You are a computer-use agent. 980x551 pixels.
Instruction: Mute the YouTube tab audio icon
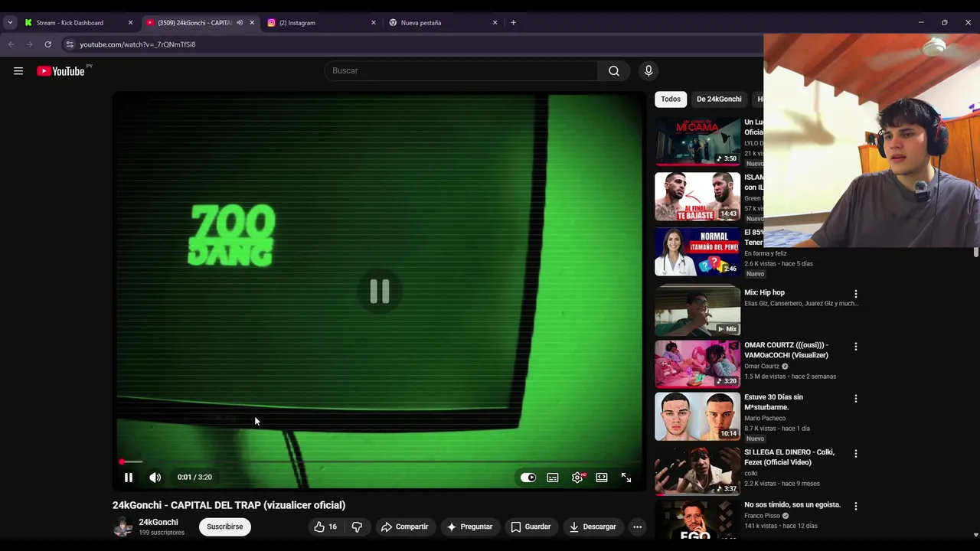pos(240,23)
